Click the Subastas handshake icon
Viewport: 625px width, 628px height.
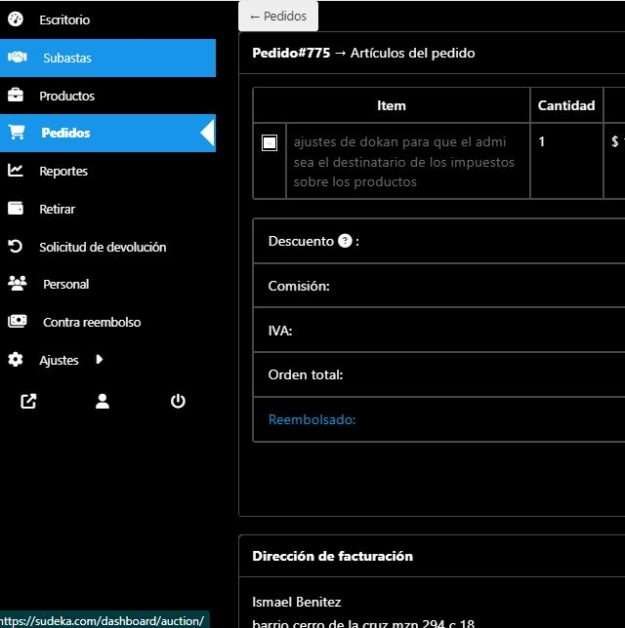point(17,57)
